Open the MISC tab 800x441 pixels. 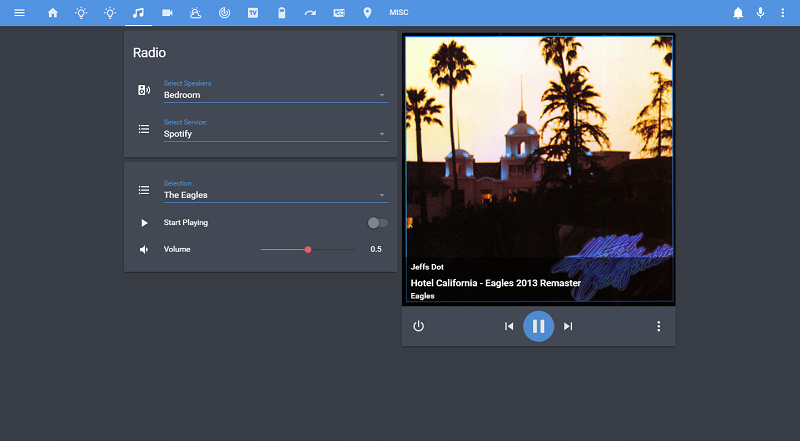click(x=398, y=13)
